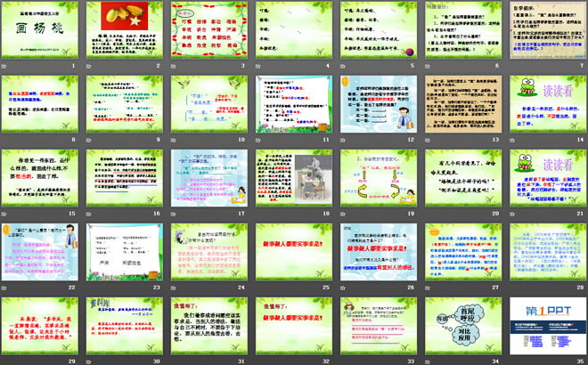Click the animation star under slide 9
The height and width of the screenshot is (365, 588).
coord(89,140)
